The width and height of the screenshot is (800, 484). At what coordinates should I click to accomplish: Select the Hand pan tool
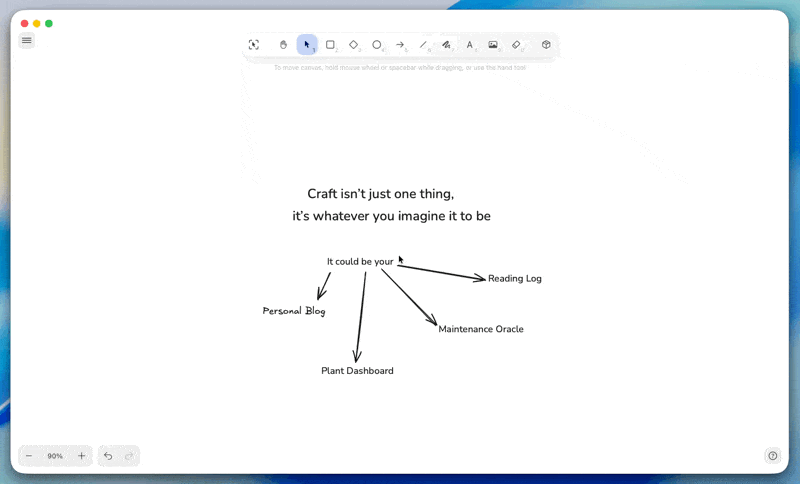pyautogui.click(x=283, y=45)
